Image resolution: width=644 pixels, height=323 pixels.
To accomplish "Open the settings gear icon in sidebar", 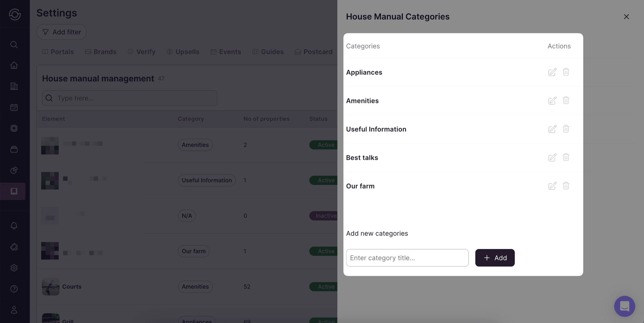I will (x=14, y=268).
